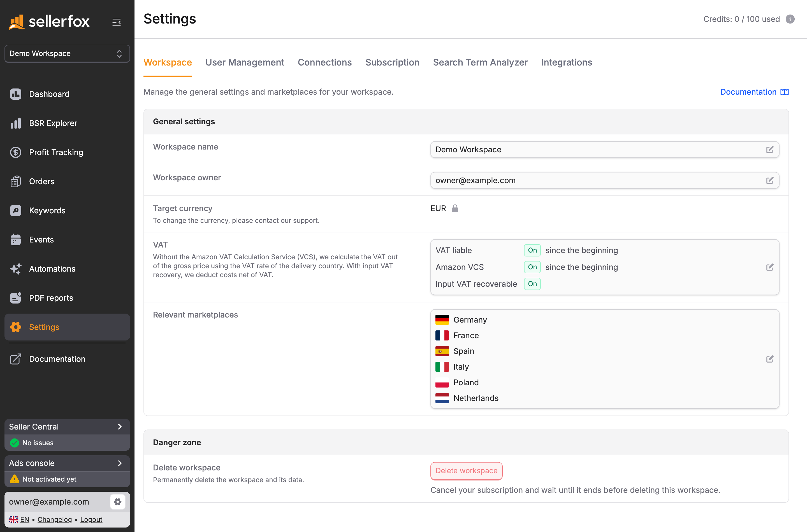Edit the workspace name
Viewport: 807px width, 532px height.
(770, 150)
